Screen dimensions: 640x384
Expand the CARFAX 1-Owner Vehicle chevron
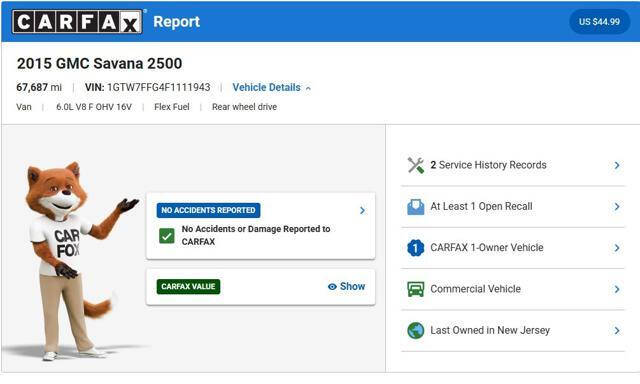[x=617, y=248]
